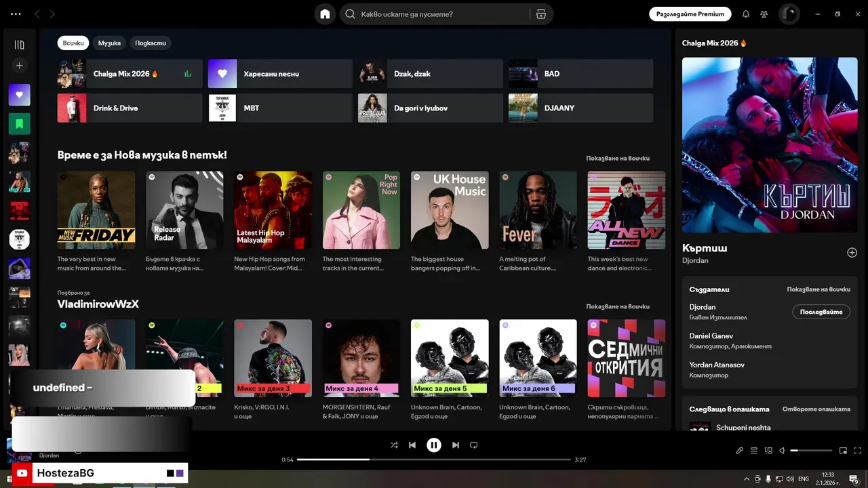The image size is (868, 488).
Task: Open UK House Music playlist cover
Action: coord(450,210)
